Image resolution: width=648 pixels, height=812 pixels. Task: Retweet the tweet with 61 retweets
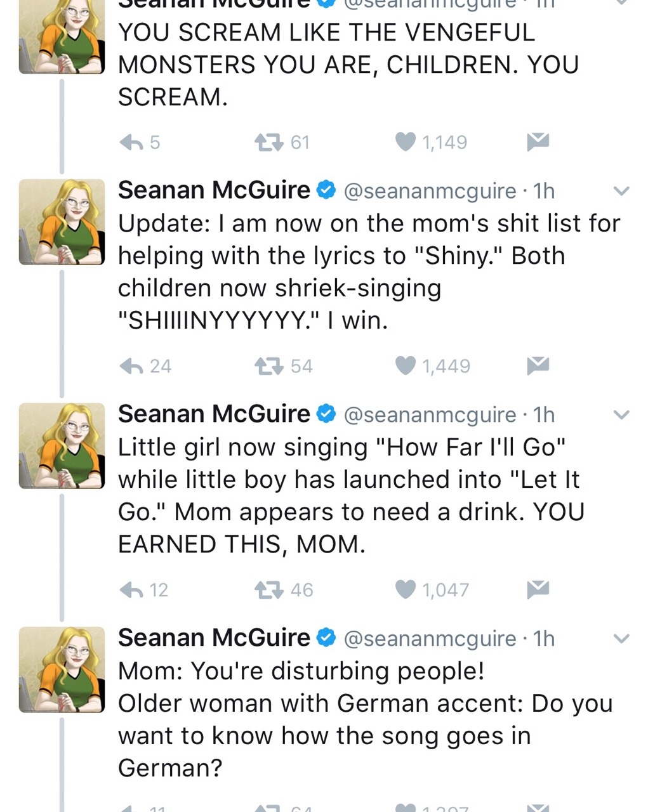[x=268, y=143]
